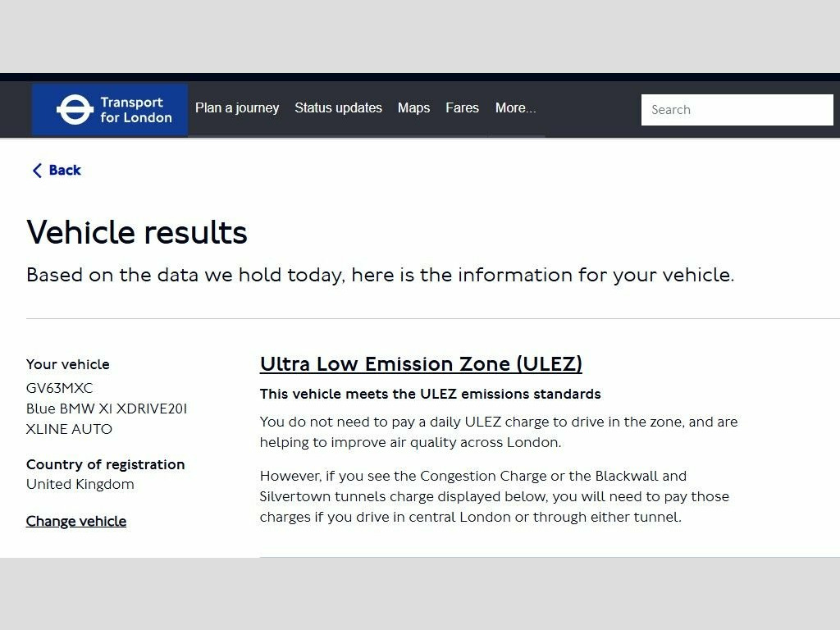Click 'This vehicle meets the ULEZ emissions standards'

[430, 394]
